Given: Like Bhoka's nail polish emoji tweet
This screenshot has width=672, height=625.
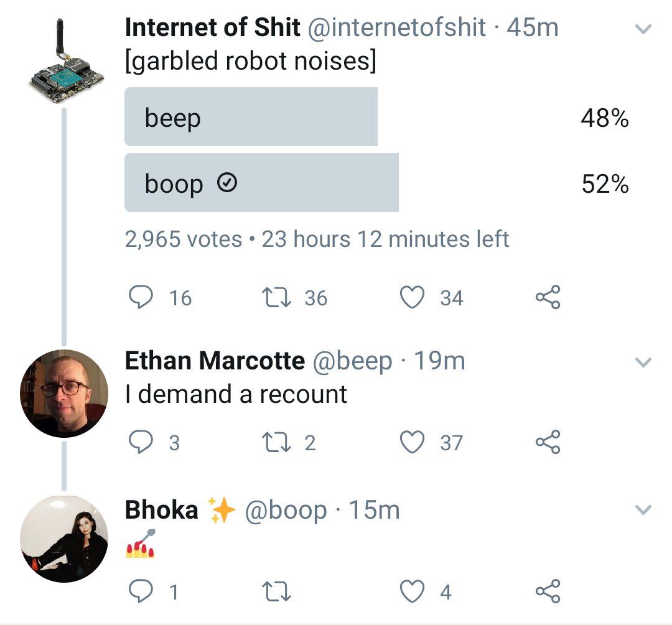Looking at the screenshot, I should 412,591.
